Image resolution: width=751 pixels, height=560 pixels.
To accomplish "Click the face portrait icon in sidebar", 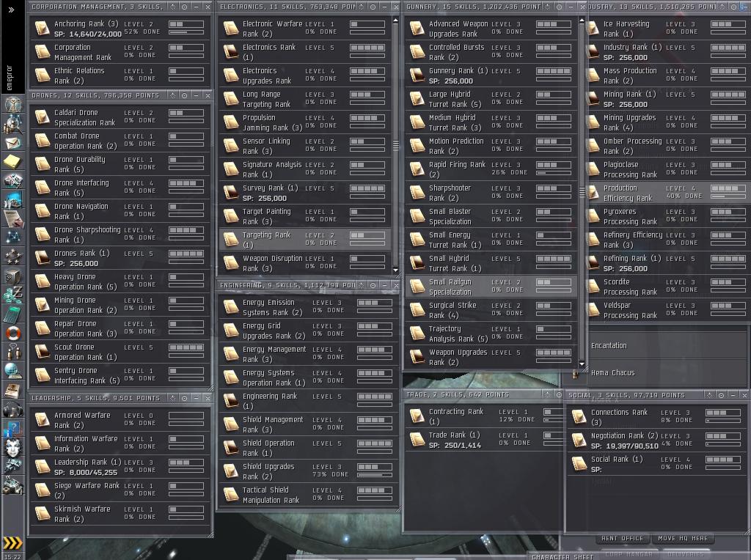I will (x=13, y=448).
